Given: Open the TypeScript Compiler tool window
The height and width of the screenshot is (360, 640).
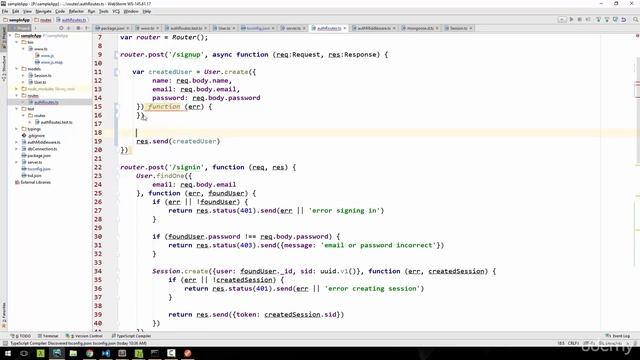Looking at the screenshot, I should [131, 336].
